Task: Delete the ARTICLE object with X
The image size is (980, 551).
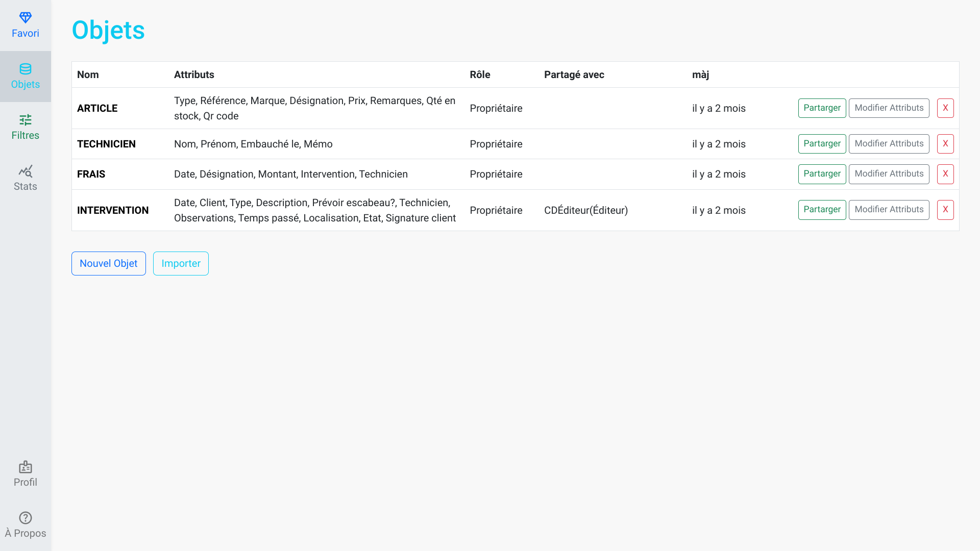Action: pos(945,108)
